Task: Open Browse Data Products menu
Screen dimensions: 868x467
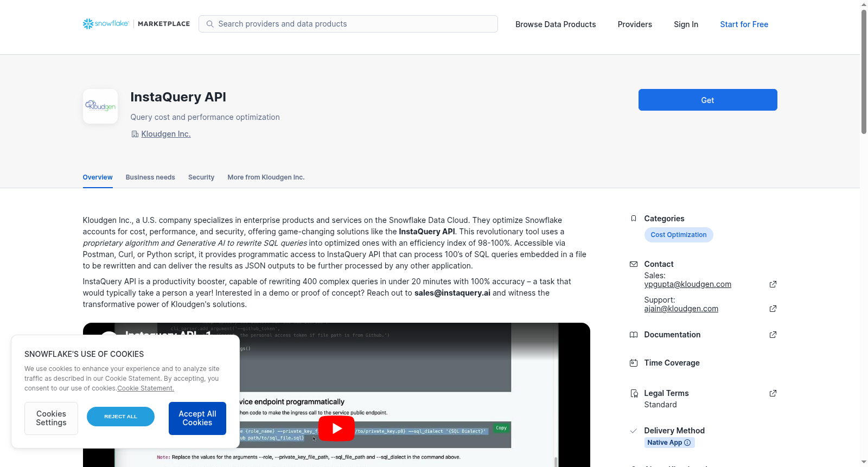Action: 556,24
